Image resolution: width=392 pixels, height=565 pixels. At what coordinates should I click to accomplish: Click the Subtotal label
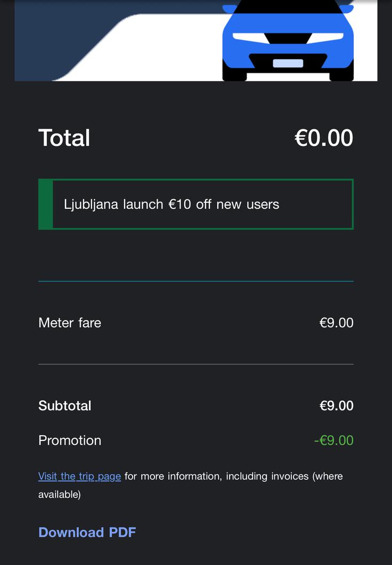65,405
